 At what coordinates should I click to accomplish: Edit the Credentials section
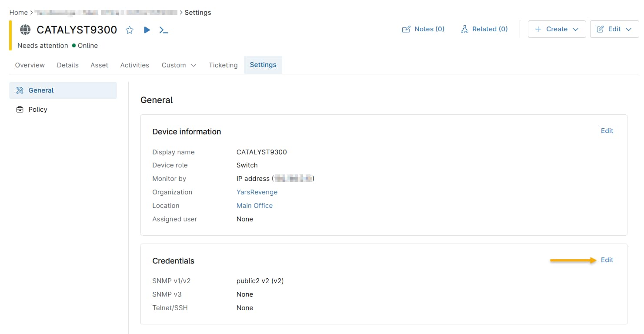pyautogui.click(x=607, y=260)
